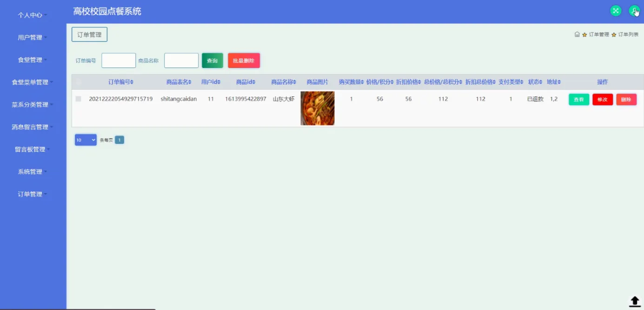The width and height of the screenshot is (644, 310).
Task: Click the 已退款 status cell
Action: (x=535, y=99)
